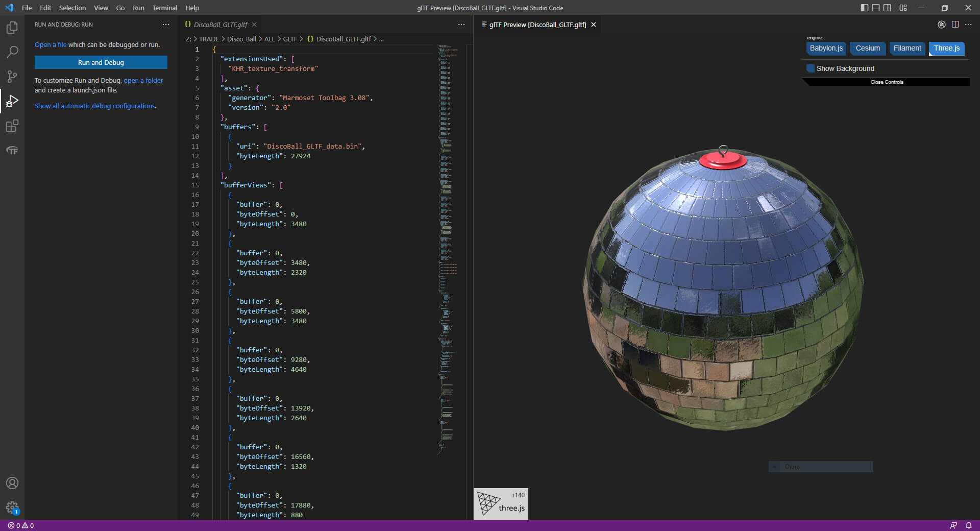Open Run and Debug panel more actions
The width and height of the screenshot is (980, 531).
166,25
